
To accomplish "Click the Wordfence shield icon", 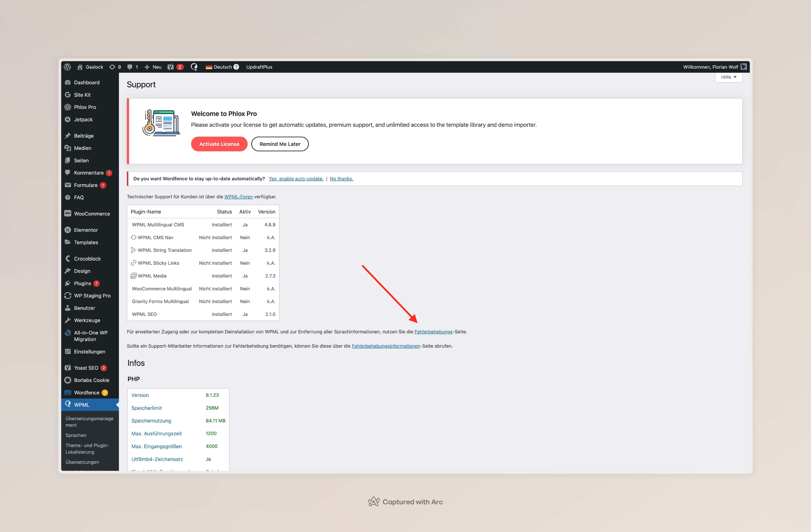I will click(x=68, y=392).
